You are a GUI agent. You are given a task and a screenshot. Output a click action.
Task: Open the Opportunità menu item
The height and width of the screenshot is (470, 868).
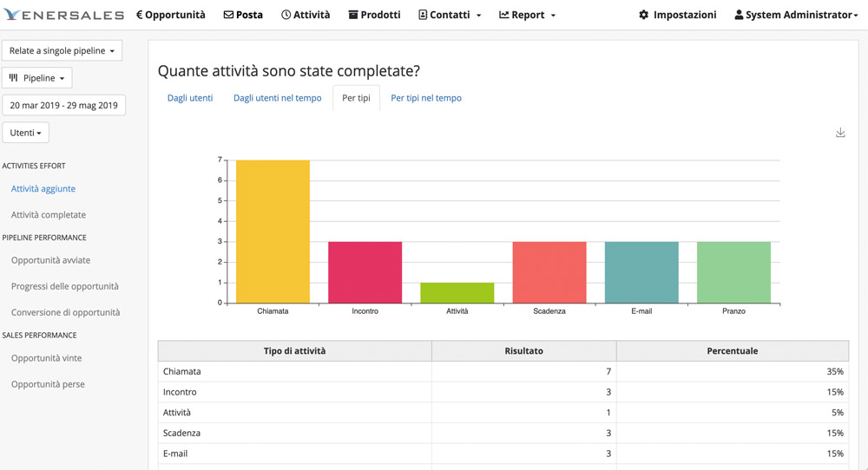170,15
